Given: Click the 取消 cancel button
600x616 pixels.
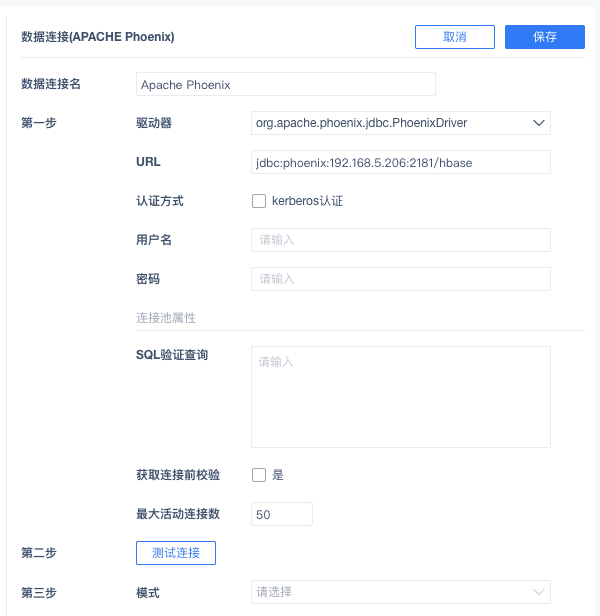Looking at the screenshot, I should tap(455, 37).
